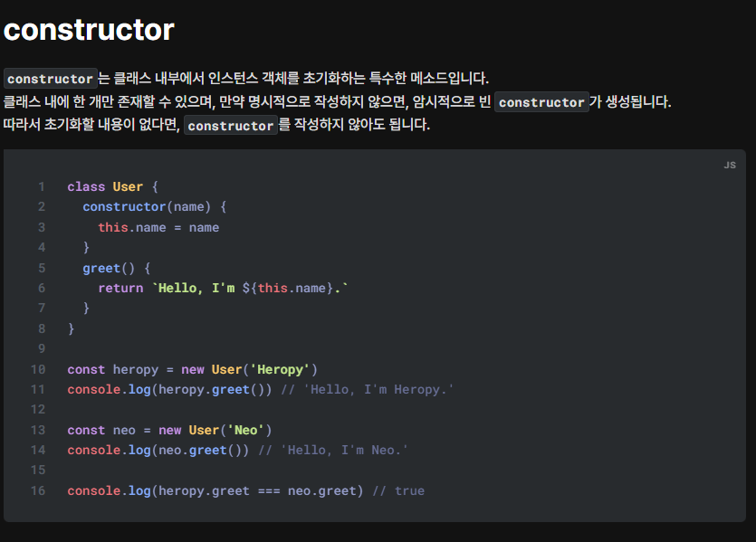Click the comment '// true'
The width and height of the screenshot is (756, 542).
pos(398,491)
